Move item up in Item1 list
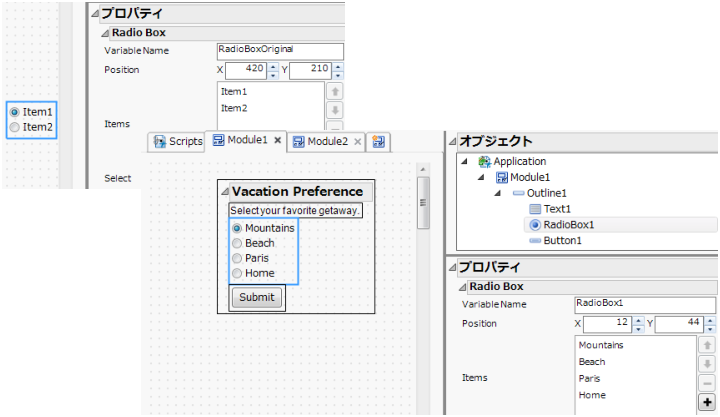The image size is (720, 417). coord(335,91)
